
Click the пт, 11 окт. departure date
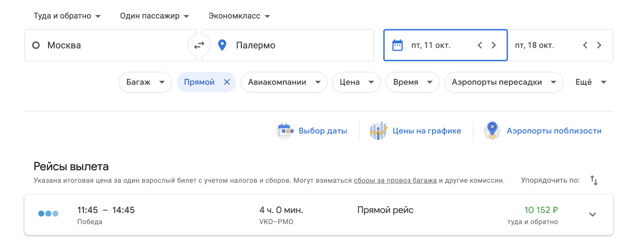[431, 45]
